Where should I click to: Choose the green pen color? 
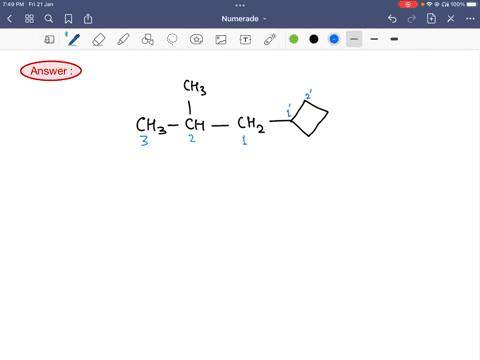pyautogui.click(x=294, y=39)
